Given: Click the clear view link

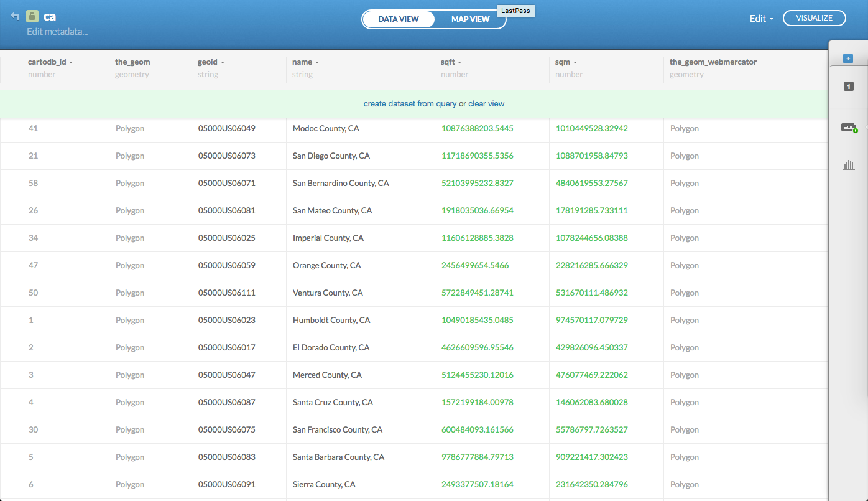Looking at the screenshot, I should pos(486,104).
